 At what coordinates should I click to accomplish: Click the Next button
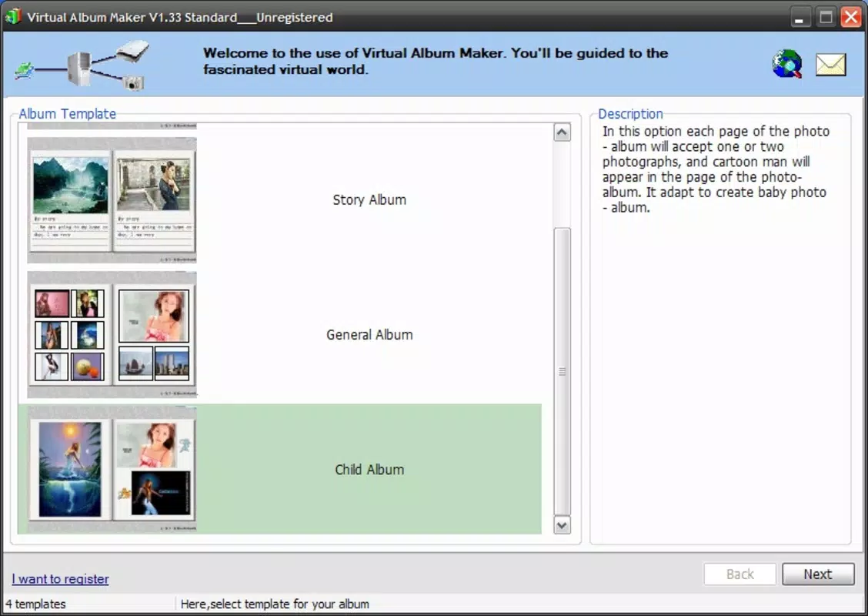818,574
